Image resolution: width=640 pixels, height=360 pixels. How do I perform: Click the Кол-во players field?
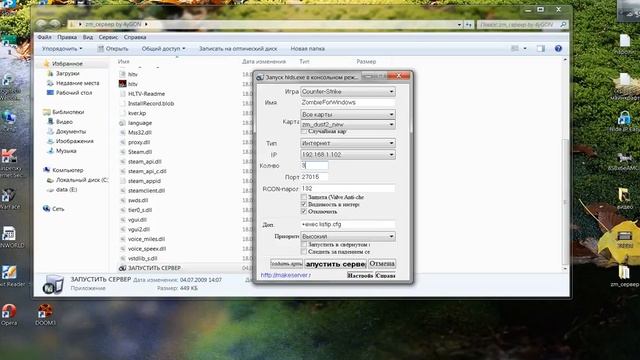point(314,165)
